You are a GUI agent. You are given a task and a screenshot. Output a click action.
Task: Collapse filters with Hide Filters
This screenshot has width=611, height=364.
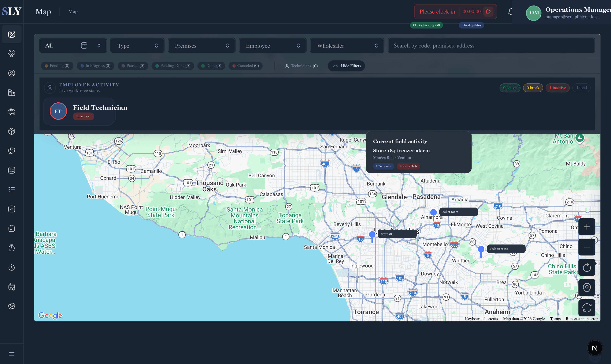(346, 66)
